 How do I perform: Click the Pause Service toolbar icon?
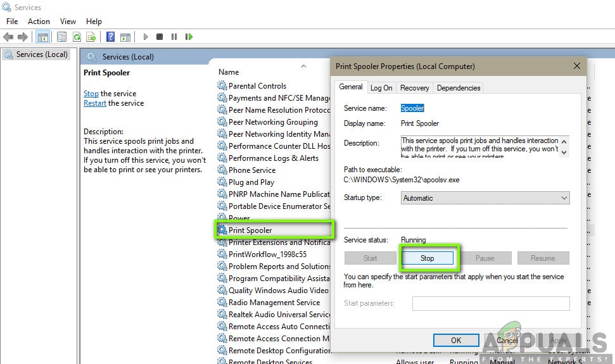coord(174,37)
